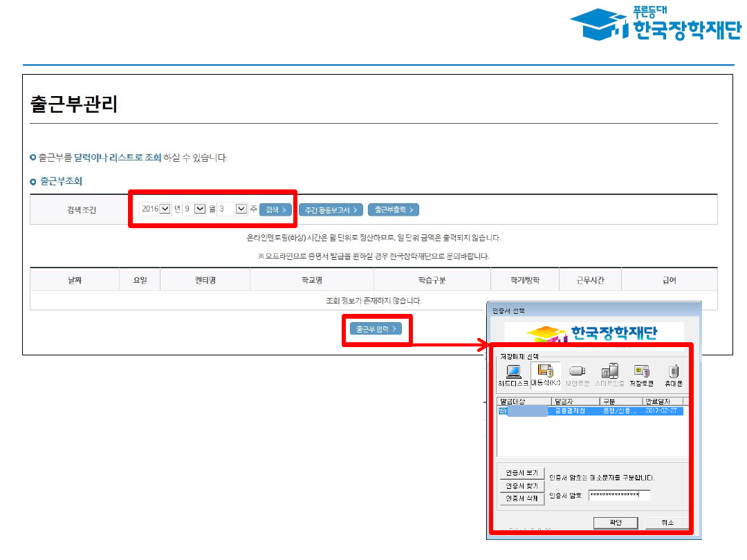The image size is (747, 560).
Task: Click 출근부출력 print attendance button
Action: pyautogui.click(x=393, y=209)
